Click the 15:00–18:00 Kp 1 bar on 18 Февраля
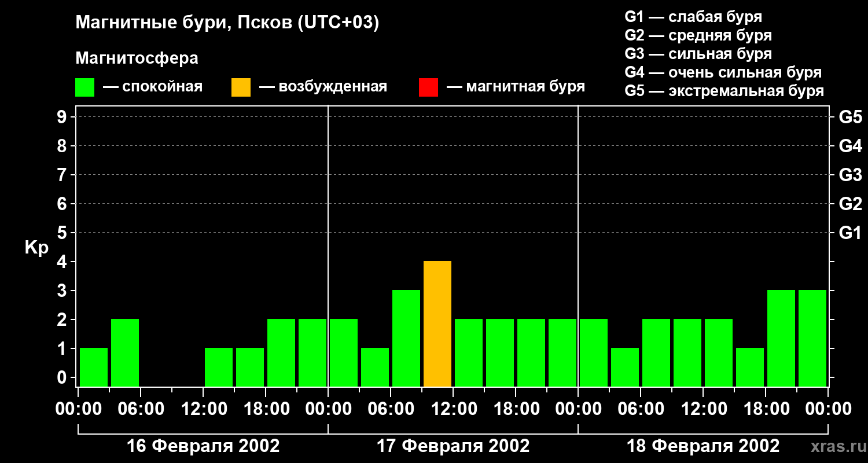Image resolution: width=868 pixels, height=463 pixels. point(750,367)
